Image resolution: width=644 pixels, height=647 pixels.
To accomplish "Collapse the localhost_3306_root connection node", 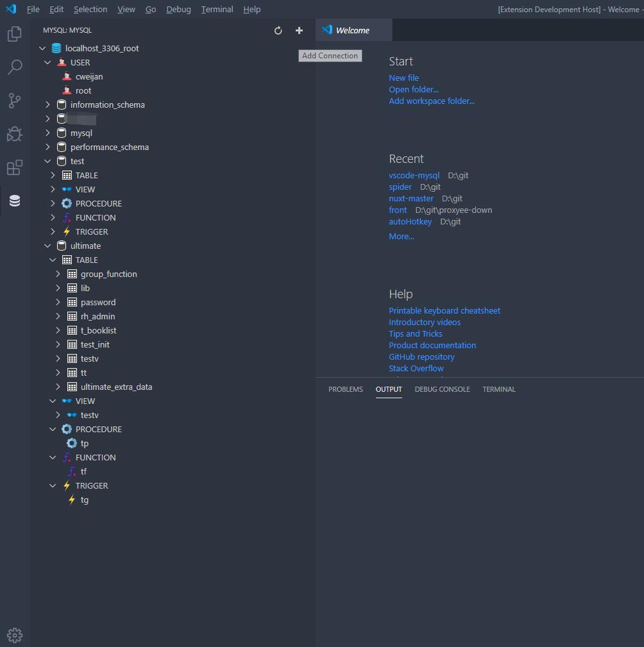I will [42, 48].
